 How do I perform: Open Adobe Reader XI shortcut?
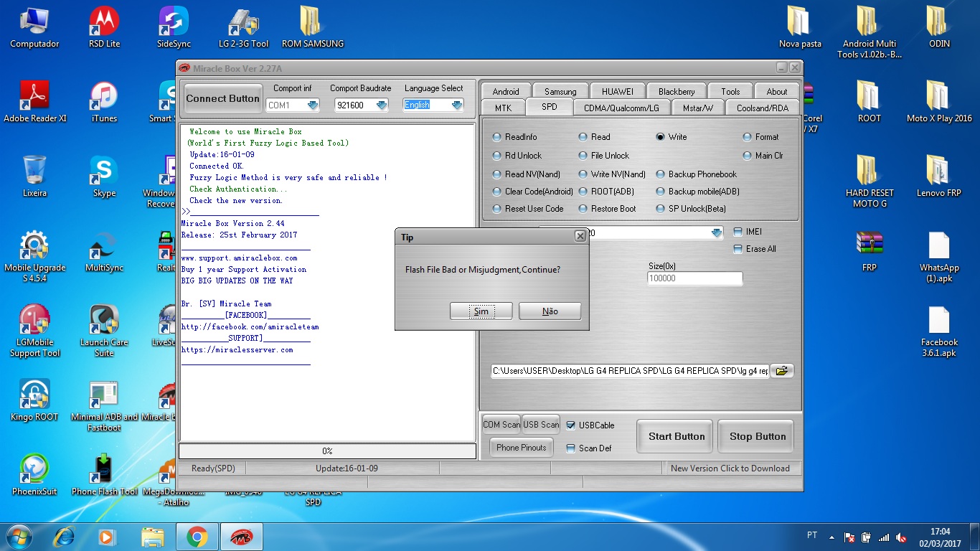[34, 102]
